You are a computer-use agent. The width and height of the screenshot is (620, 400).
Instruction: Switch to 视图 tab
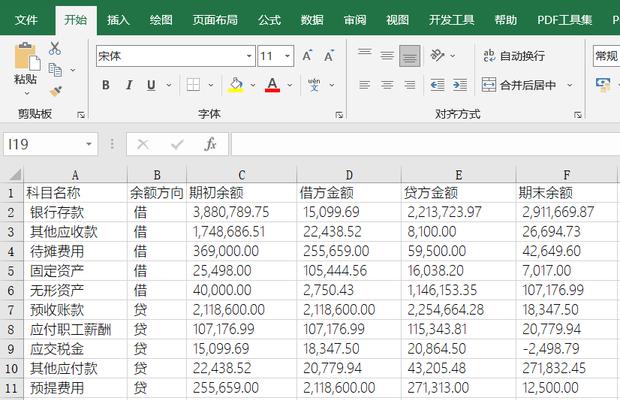(x=397, y=20)
